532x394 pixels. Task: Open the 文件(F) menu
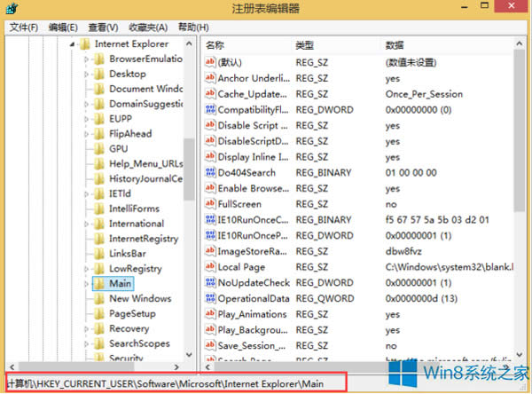coord(24,28)
